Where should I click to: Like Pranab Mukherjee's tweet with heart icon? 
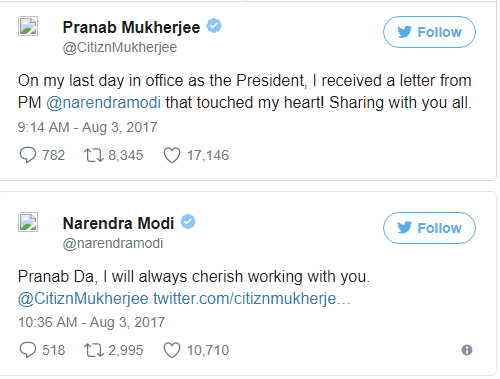pyautogui.click(x=172, y=155)
